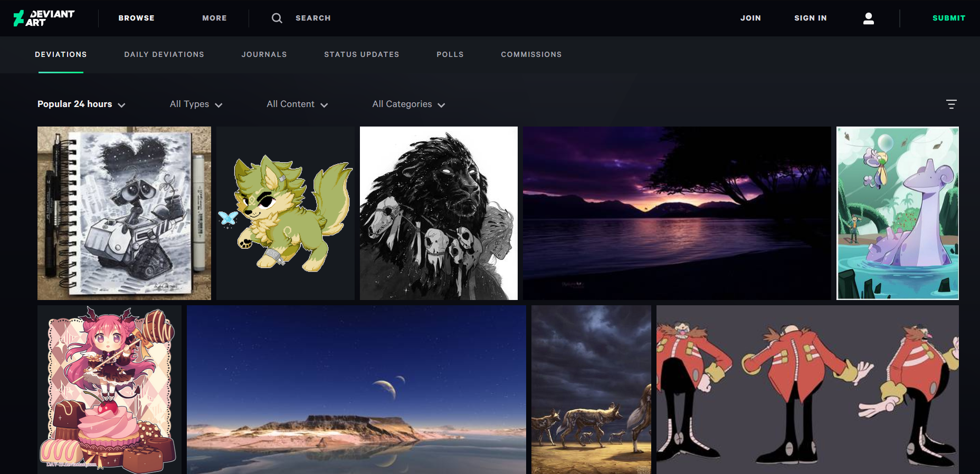Open the purple sunset lake photo
980x474 pixels.
click(677, 213)
